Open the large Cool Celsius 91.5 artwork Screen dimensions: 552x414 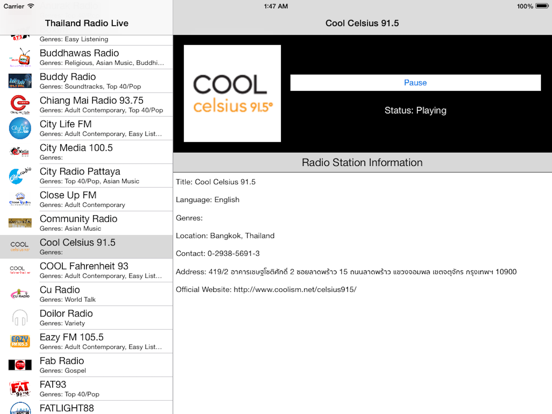(232, 93)
